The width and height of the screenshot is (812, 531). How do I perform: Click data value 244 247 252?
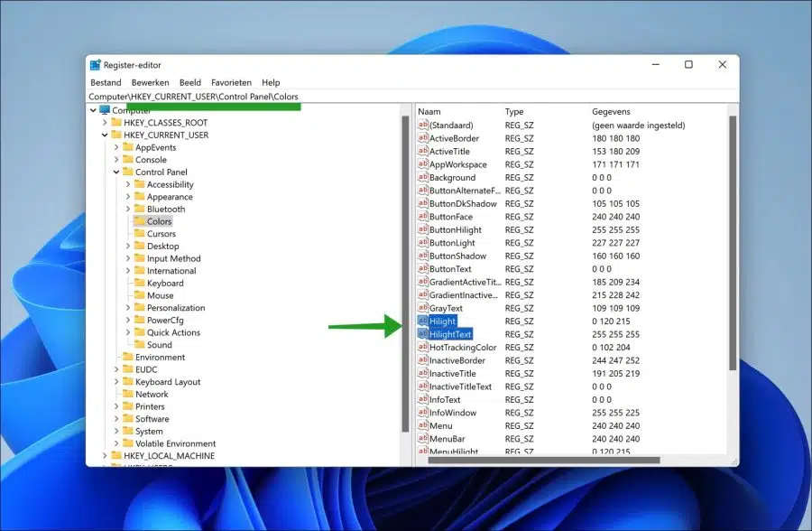pos(615,360)
